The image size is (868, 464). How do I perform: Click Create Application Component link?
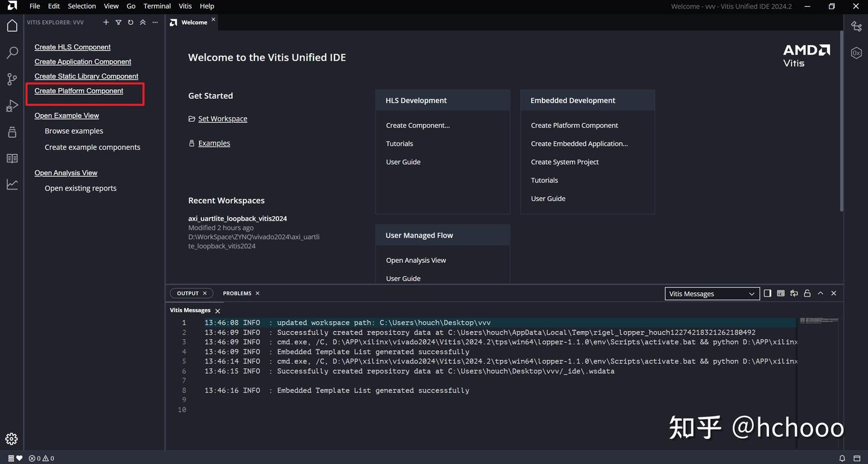pos(83,61)
